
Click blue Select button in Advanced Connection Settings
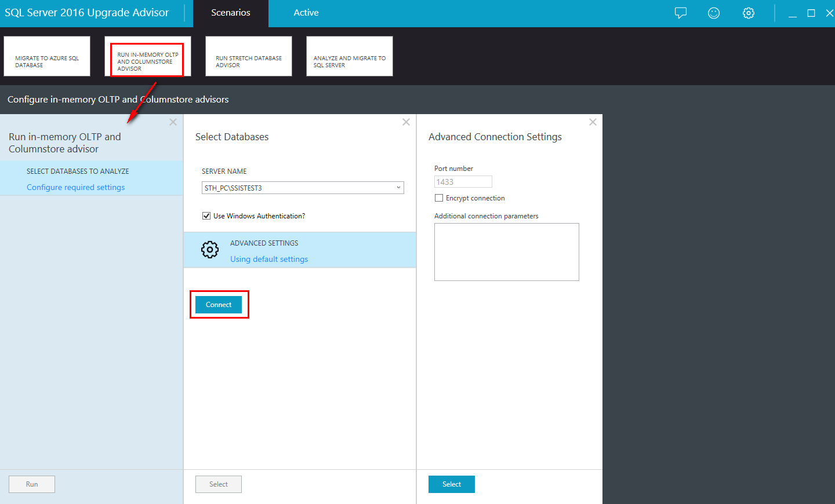pyautogui.click(x=452, y=484)
